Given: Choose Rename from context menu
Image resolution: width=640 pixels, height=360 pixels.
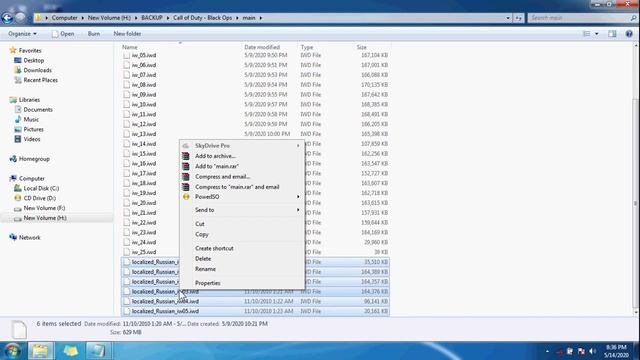Looking at the screenshot, I should click(242, 269).
